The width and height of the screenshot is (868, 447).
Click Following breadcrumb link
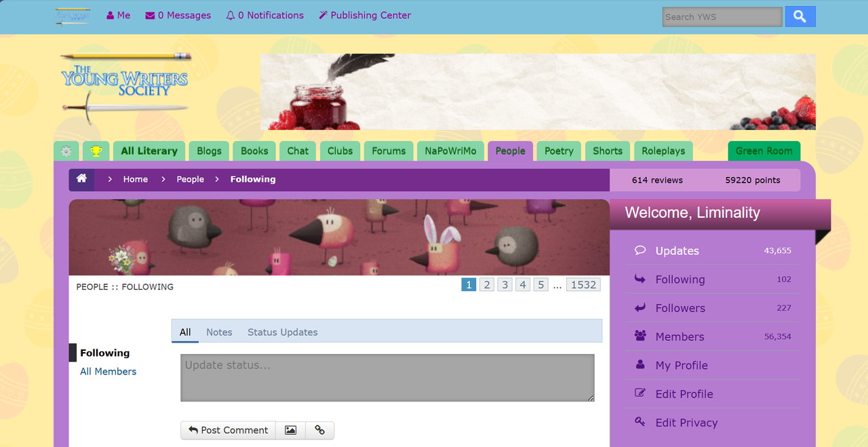click(x=253, y=180)
